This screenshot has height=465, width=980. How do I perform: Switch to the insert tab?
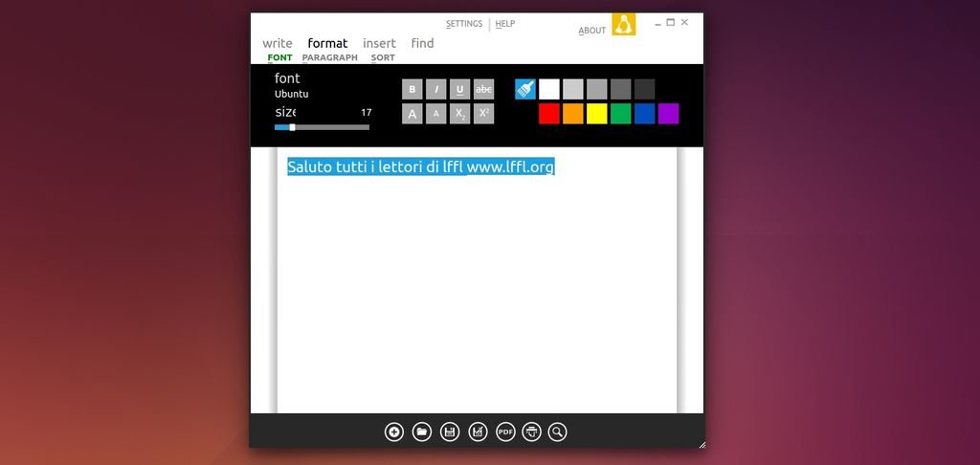tap(379, 43)
